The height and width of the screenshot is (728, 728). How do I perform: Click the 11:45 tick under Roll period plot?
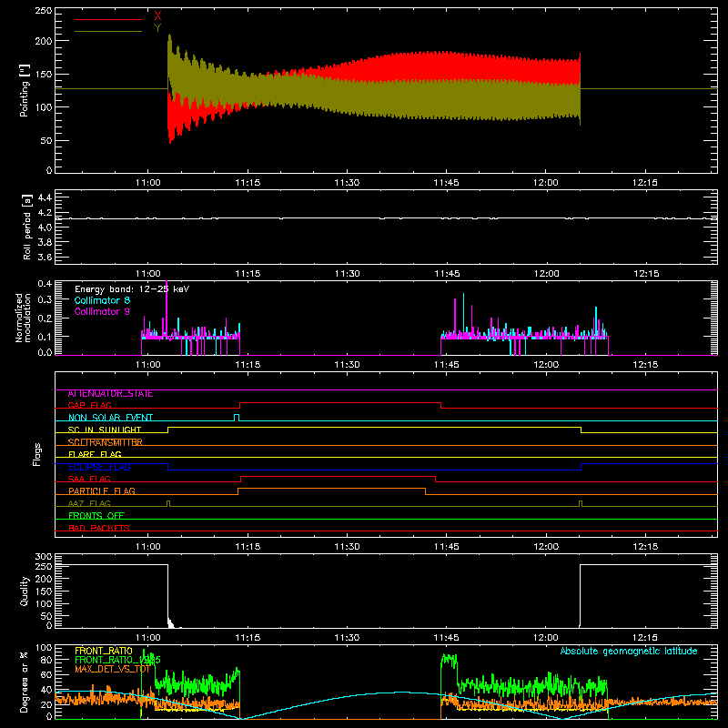coord(447,274)
